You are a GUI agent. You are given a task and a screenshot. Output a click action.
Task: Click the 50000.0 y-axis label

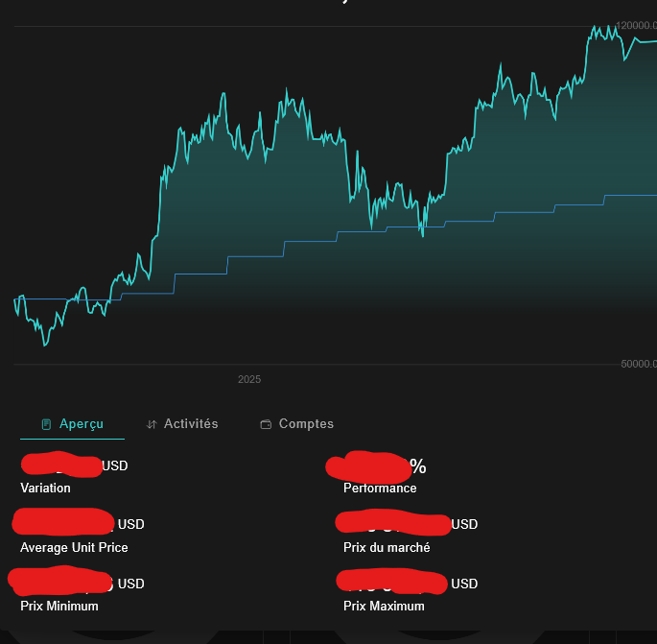pyautogui.click(x=639, y=365)
